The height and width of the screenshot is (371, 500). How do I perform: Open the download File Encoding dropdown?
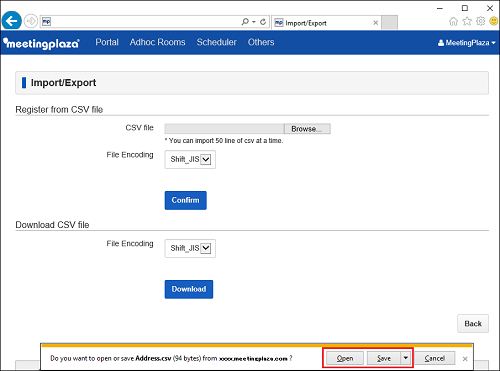tap(190, 248)
